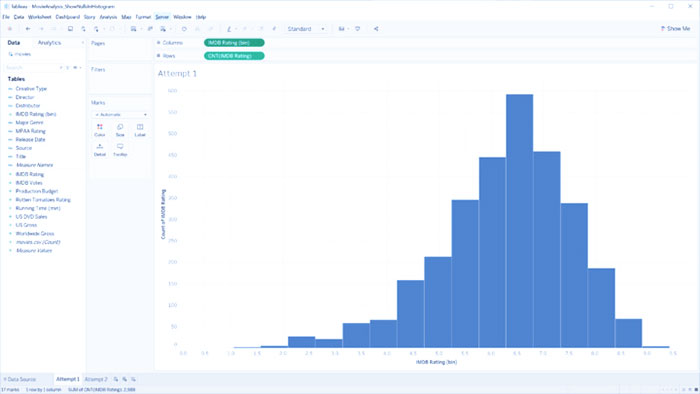This screenshot has height=394, width=700.
Task: Click the Redo arrow in the toolbar
Action: point(42,29)
